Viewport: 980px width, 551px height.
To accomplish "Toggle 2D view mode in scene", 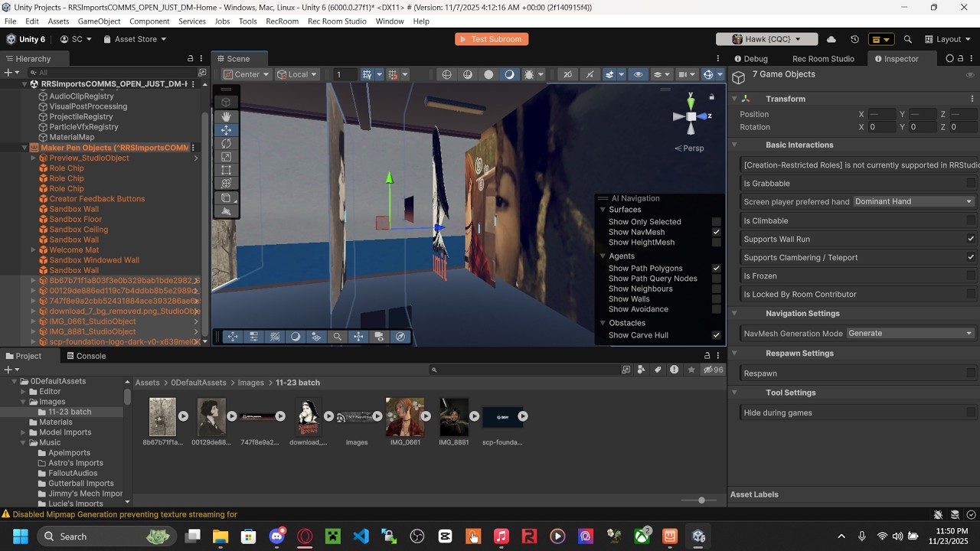I will point(567,74).
